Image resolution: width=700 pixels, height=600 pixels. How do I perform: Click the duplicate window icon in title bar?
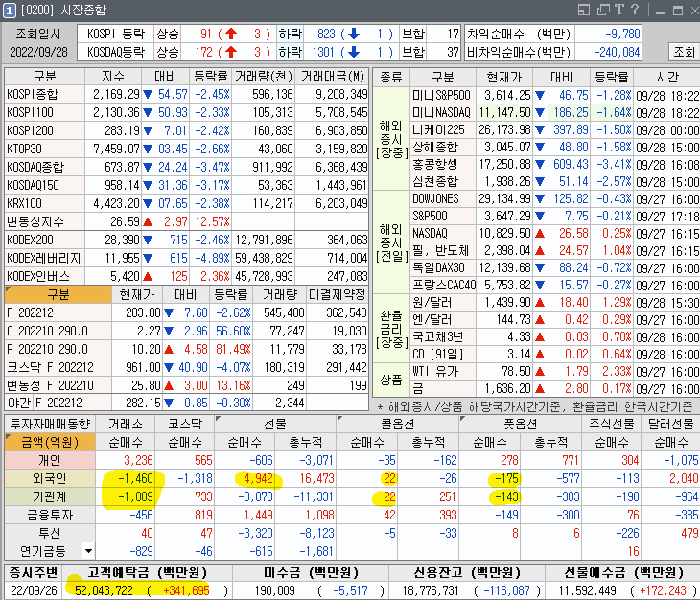coord(602,9)
